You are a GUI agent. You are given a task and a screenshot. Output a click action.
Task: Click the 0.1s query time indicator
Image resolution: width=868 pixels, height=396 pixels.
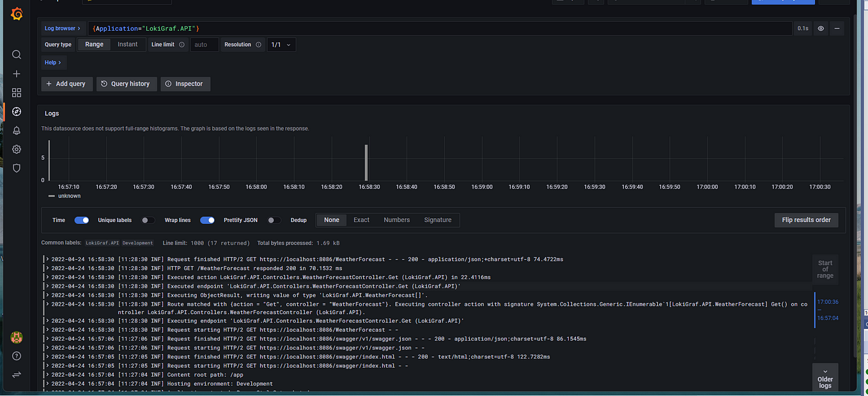click(803, 28)
